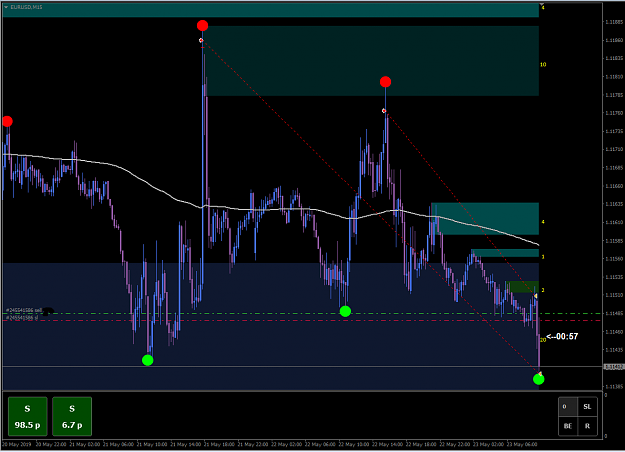Click the chart shift triangle on the top scale

(542, 4)
